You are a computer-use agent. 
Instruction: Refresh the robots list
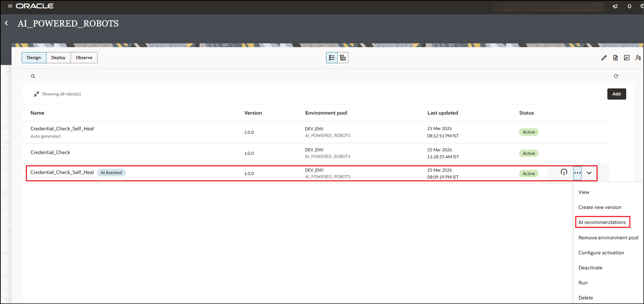point(616,76)
